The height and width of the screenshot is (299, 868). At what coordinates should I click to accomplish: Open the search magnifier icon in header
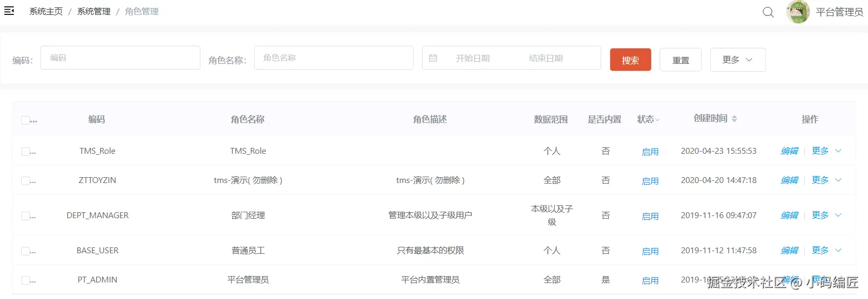(768, 12)
